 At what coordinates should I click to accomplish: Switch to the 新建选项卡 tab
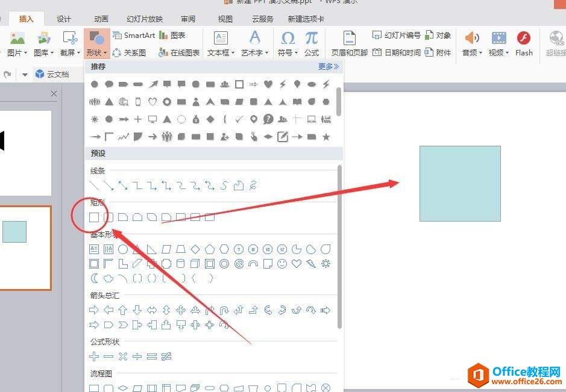tap(306, 19)
